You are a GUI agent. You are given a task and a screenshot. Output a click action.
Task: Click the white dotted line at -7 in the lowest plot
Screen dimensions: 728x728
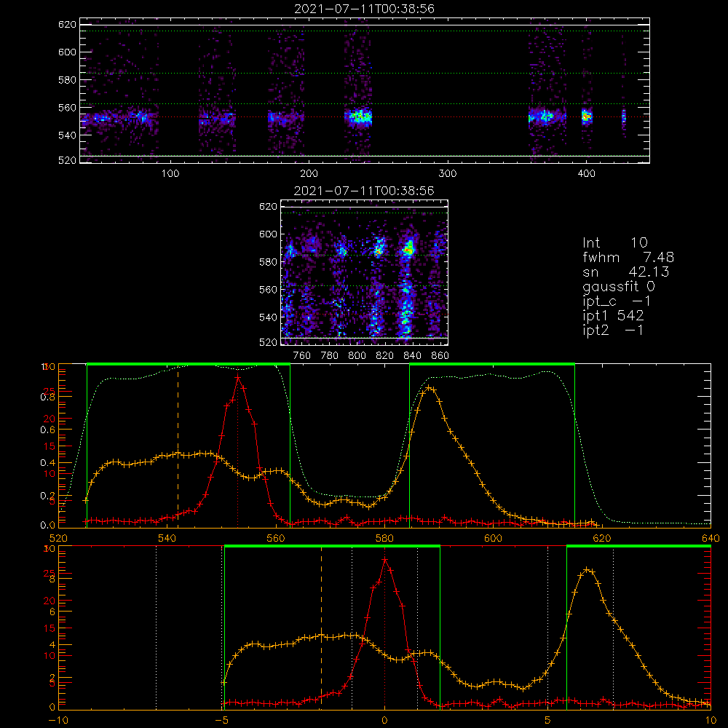tap(156, 628)
